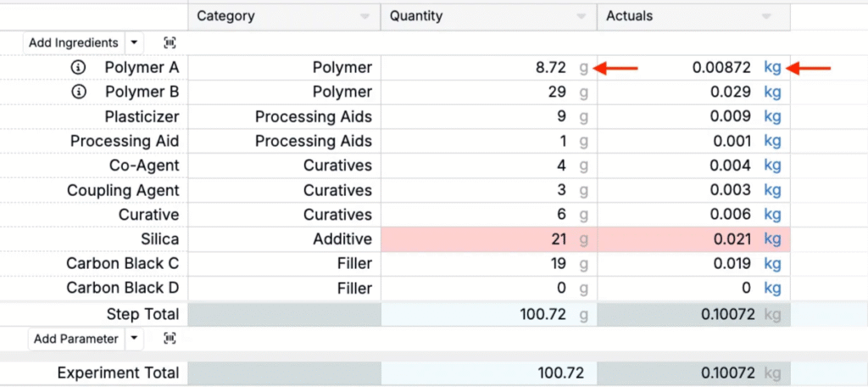
Task: Select the Polymer A quantity cell 8.72
Action: tap(544, 68)
